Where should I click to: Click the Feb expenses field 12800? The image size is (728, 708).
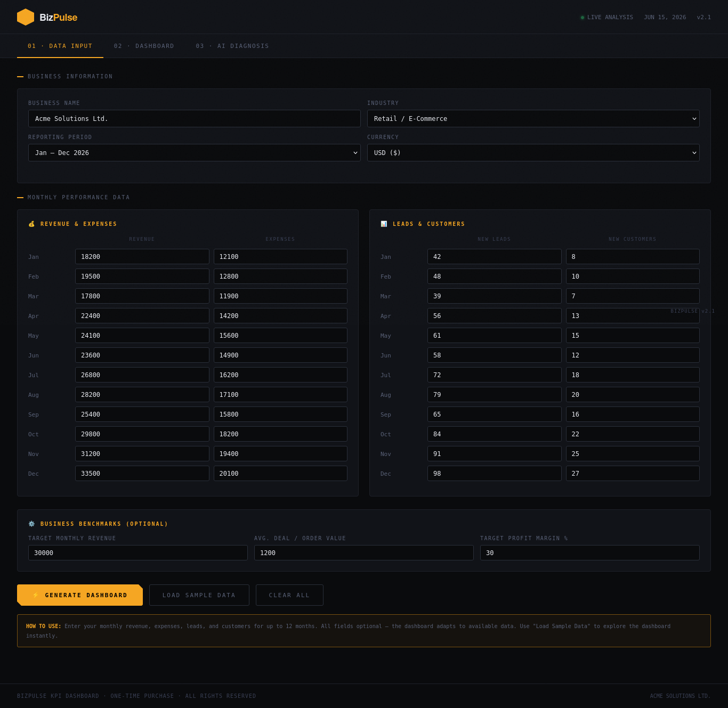coord(280,276)
